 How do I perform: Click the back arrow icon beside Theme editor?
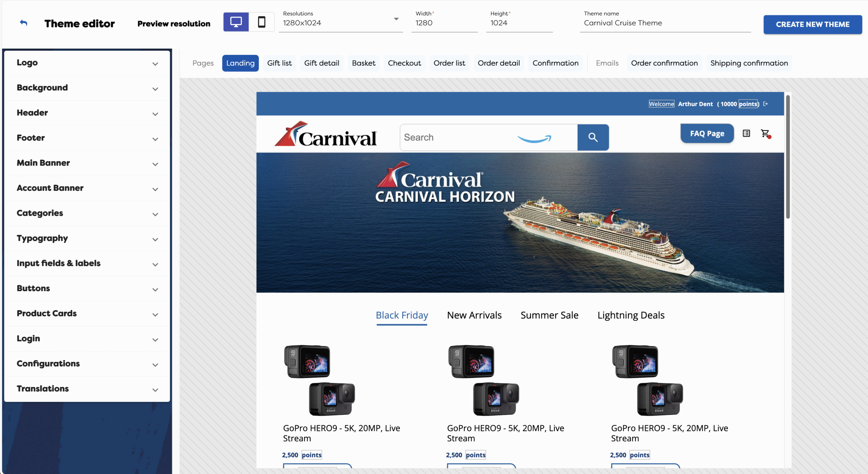pyautogui.click(x=23, y=23)
